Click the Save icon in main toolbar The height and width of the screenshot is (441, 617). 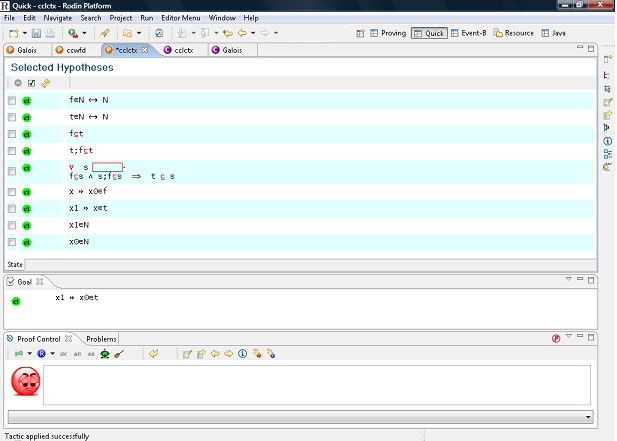[37, 33]
